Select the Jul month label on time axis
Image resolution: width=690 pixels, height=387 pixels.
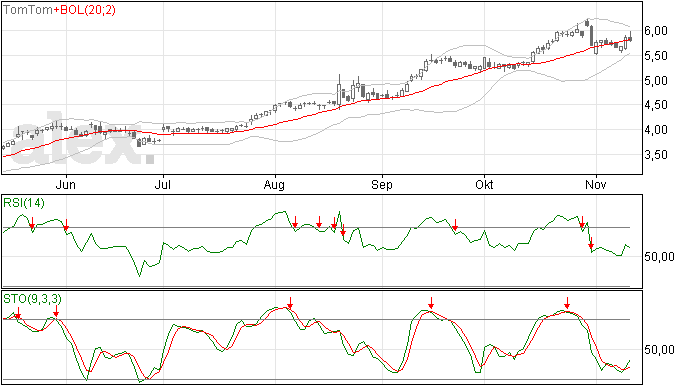click(x=162, y=184)
